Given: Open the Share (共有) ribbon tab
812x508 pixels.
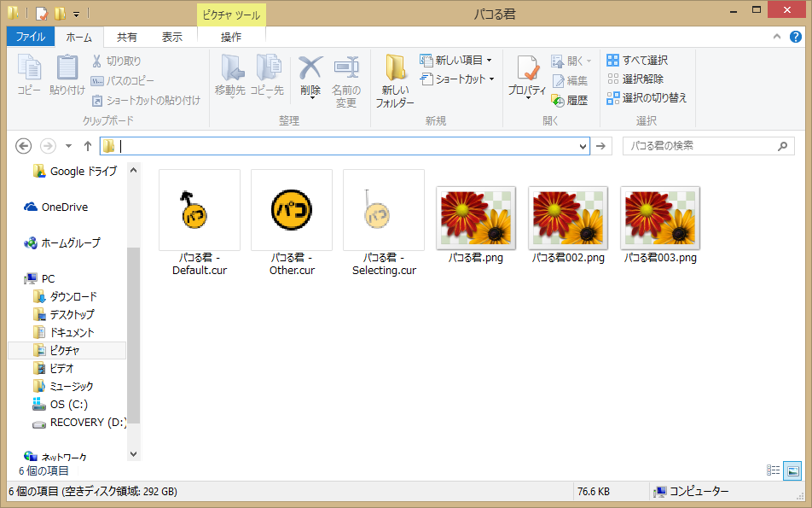Looking at the screenshot, I should (x=127, y=37).
